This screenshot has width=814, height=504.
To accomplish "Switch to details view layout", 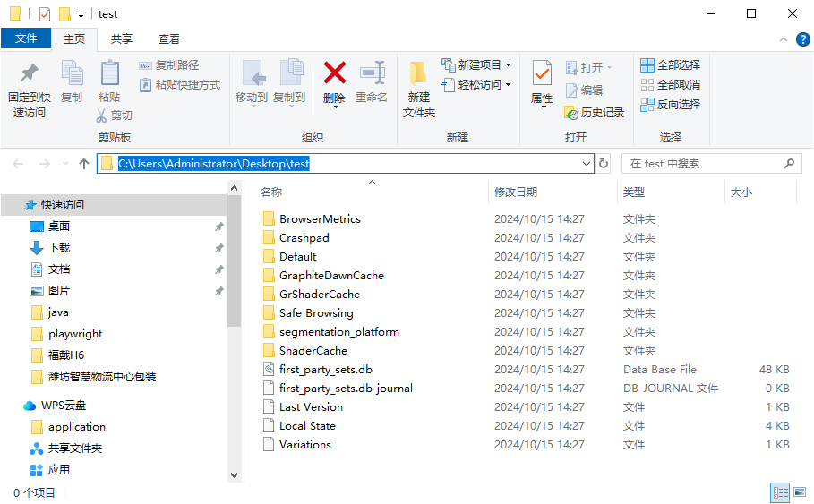I will tap(780, 492).
